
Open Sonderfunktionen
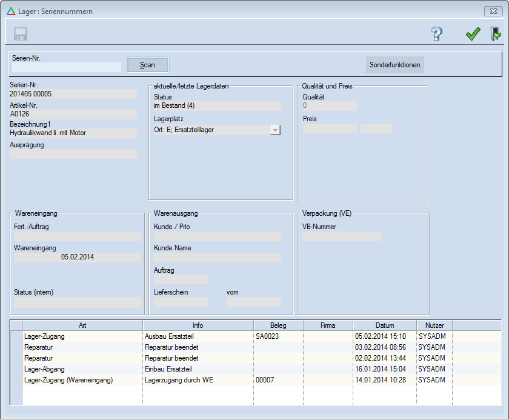coord(394,65)
